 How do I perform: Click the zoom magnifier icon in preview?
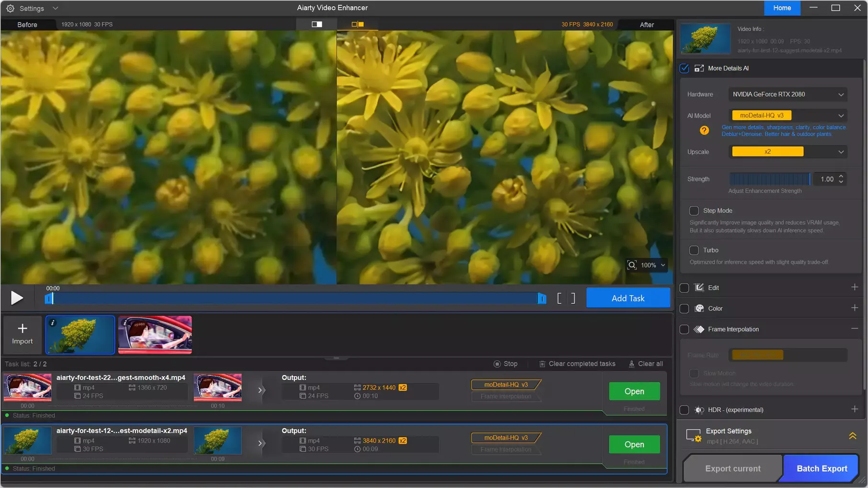point(632,265)
